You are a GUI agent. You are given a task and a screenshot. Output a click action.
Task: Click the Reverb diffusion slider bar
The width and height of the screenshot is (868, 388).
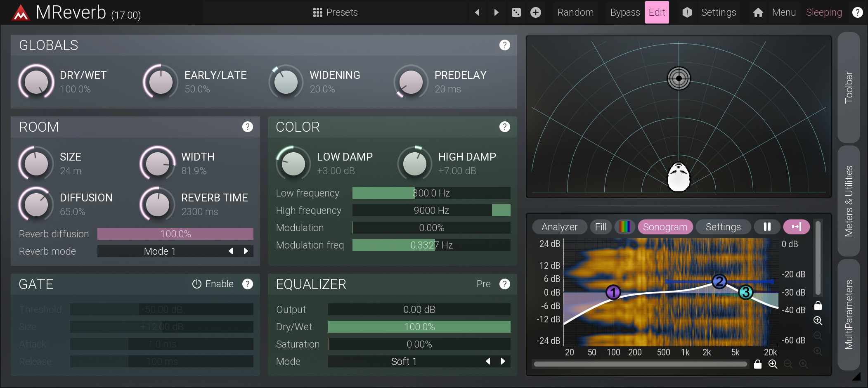(175, 234)
